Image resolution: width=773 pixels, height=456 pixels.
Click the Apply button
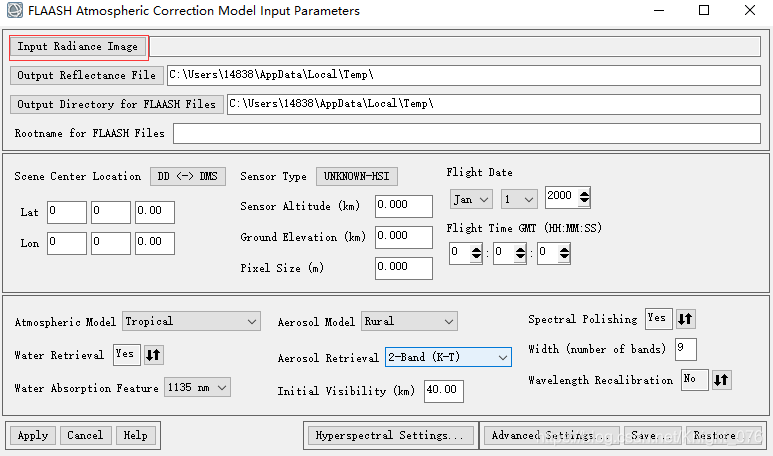pyautogui.click(x=33, y=436)
